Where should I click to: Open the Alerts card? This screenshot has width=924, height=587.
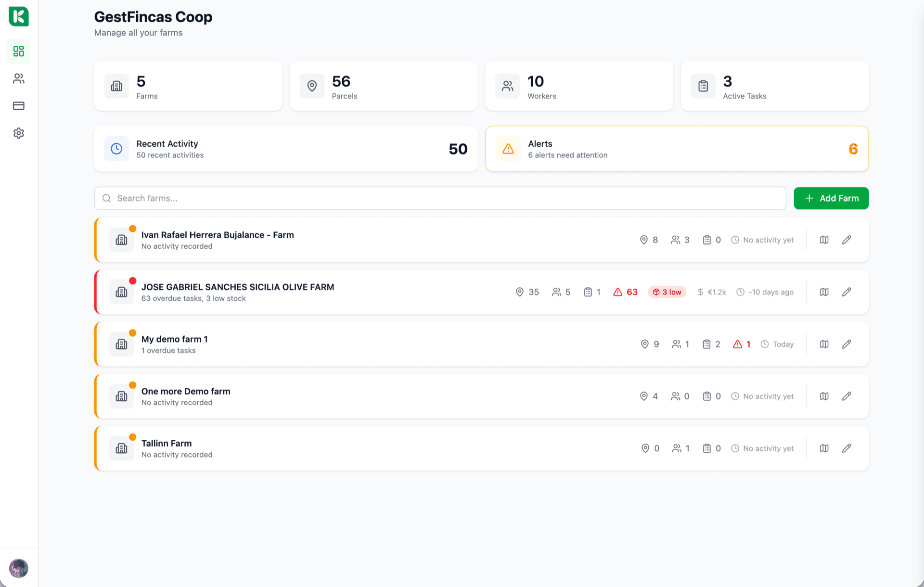[x=677, y=149]
